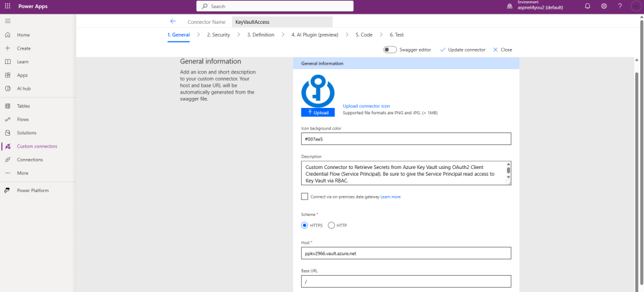Click the Tables icon in sidebar
This screenshot has height=292, width=644.
click(x=8, y=106)
